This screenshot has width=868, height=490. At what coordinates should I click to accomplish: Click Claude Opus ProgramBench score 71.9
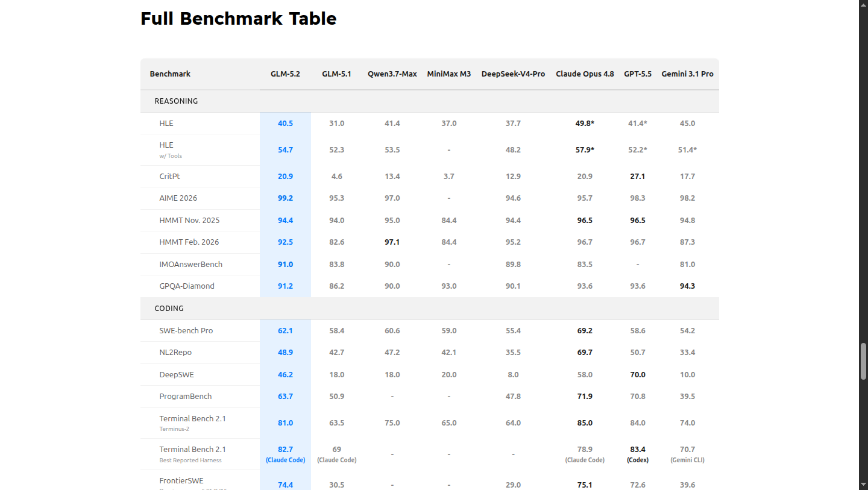click(x=585, y=397)
